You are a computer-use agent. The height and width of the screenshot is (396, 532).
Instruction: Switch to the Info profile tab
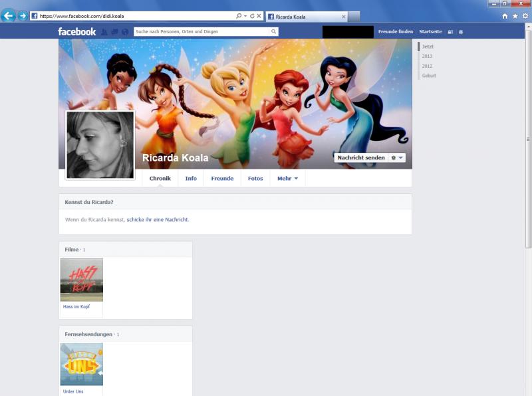click(191, 178)
